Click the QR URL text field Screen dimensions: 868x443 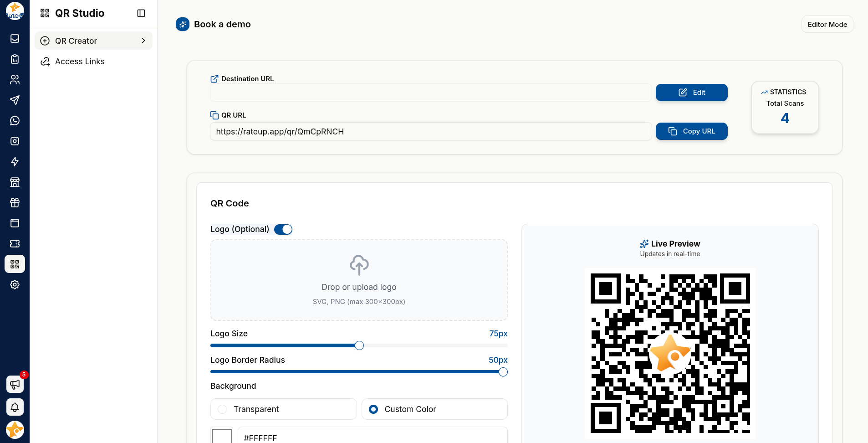coord(431,131)
